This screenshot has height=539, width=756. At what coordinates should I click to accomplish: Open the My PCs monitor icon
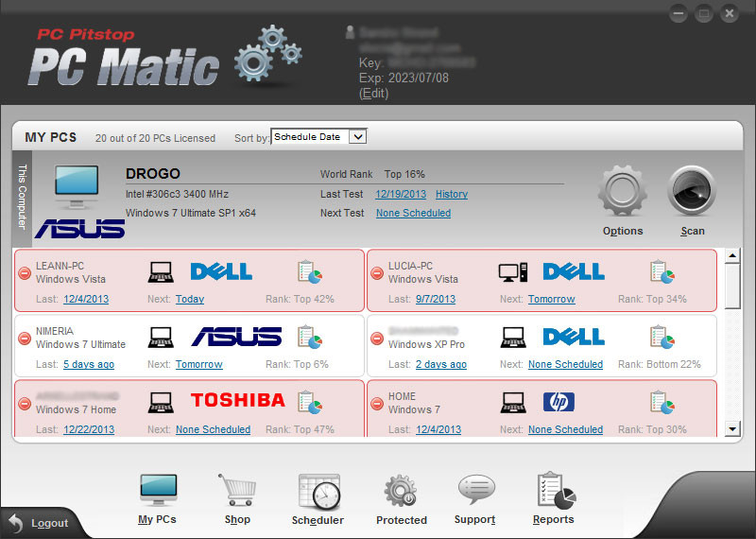(158, 489)
